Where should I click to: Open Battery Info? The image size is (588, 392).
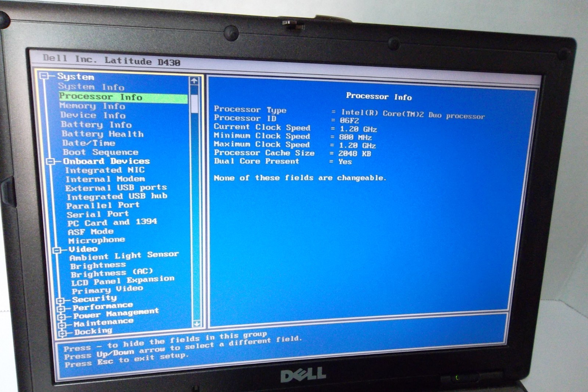(x=96, y=125)
